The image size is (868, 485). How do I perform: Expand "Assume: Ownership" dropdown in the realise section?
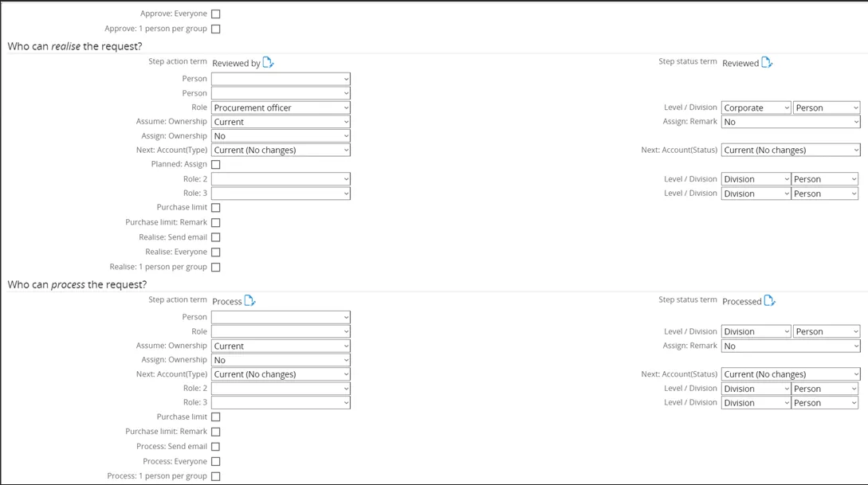point(281,122)
